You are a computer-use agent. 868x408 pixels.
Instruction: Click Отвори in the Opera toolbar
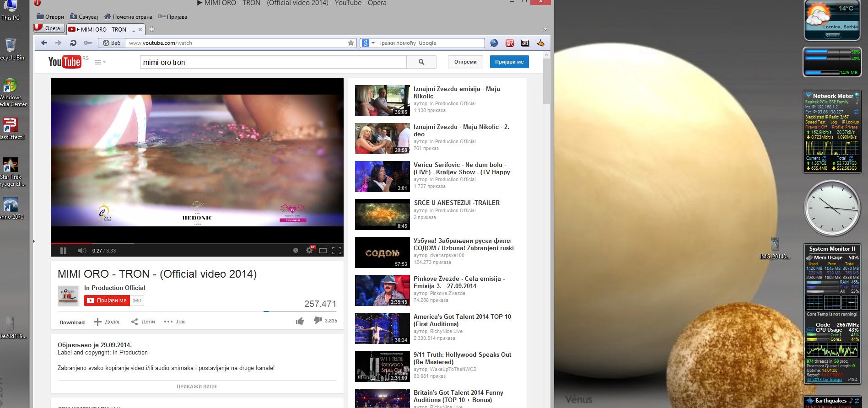tap(50, 17)
